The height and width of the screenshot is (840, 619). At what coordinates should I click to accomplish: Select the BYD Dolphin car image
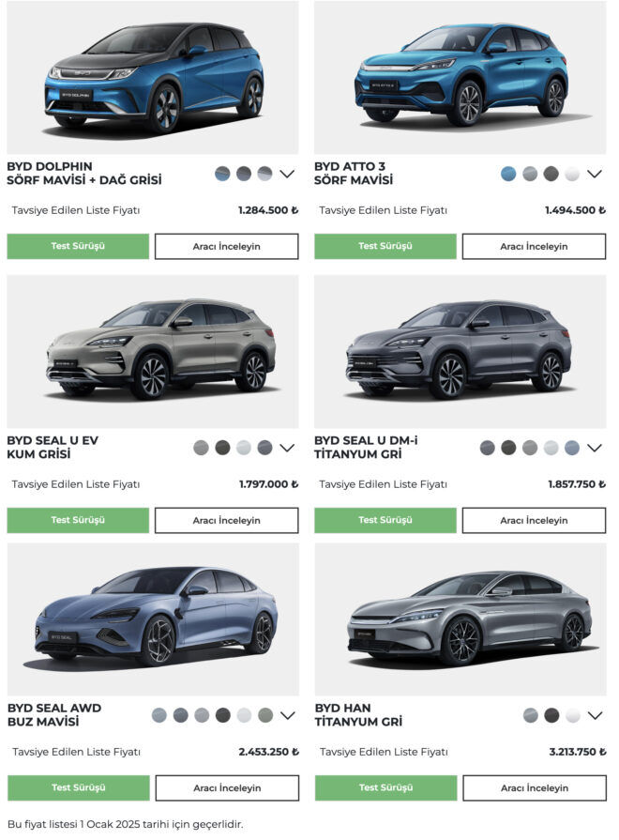(153, 77)
